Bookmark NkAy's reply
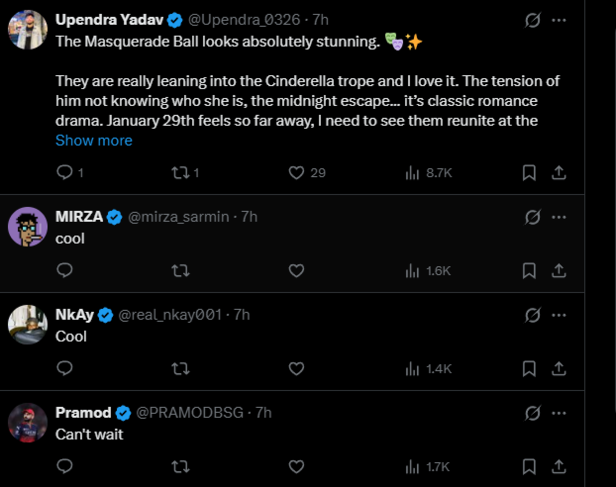Screen dimensions: 616x487 530,368
